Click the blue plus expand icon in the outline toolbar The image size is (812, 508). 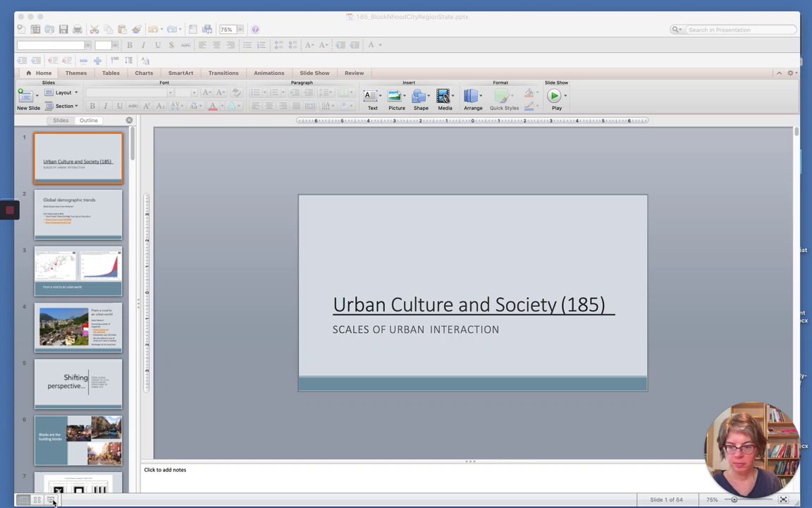(97, 61)
